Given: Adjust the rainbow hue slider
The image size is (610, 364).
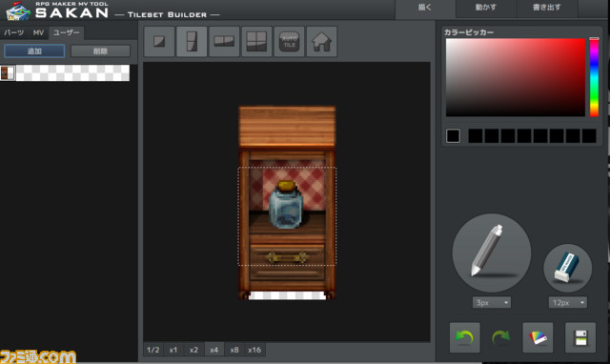Looking at the screenshot, I should tap(594, 77).
